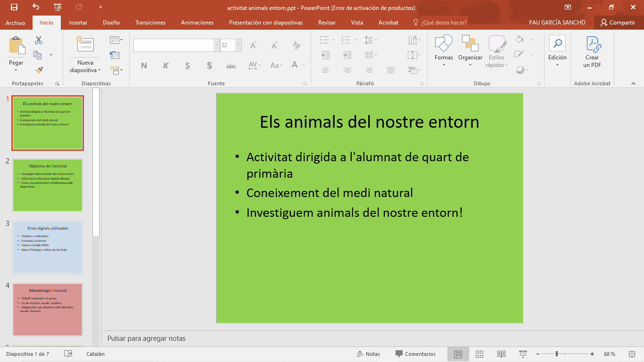The image size is (644, 362).
Task: Decrease font size with the smaller A
Action: [274, 45]
